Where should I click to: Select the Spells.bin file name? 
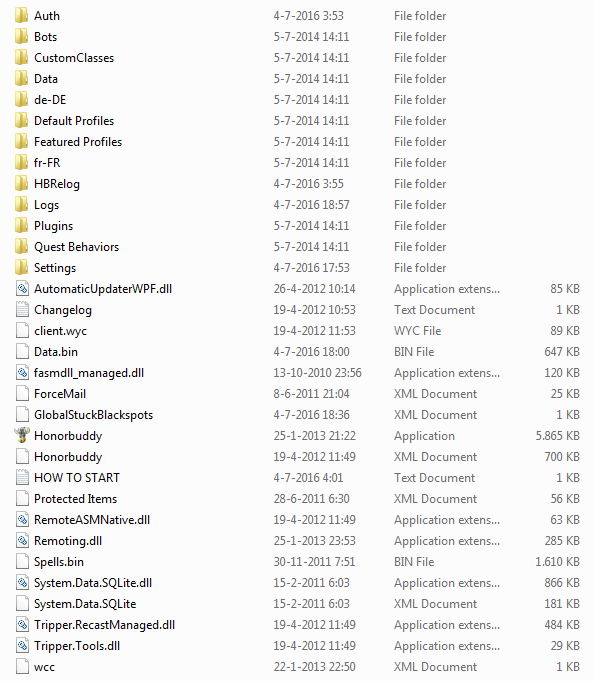pos(59,562)
